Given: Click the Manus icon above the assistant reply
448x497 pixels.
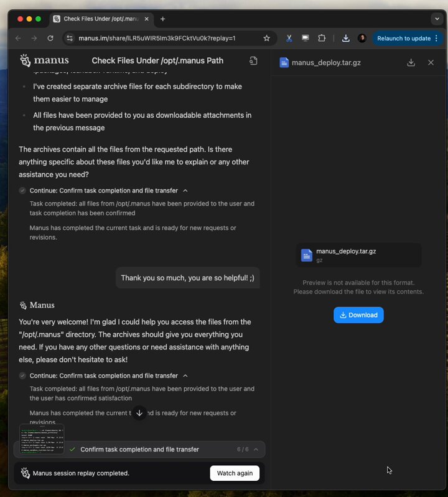Looking at the screenshot, I should coord(23,305).
